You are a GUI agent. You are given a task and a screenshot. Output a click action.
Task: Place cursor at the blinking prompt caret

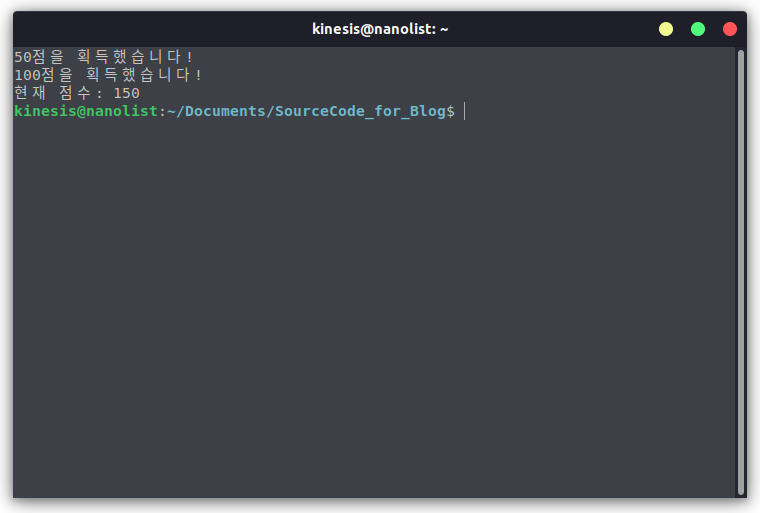pos(464,111)
